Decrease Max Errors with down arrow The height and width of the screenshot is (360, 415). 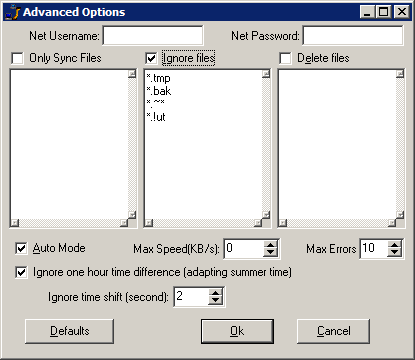394,253
